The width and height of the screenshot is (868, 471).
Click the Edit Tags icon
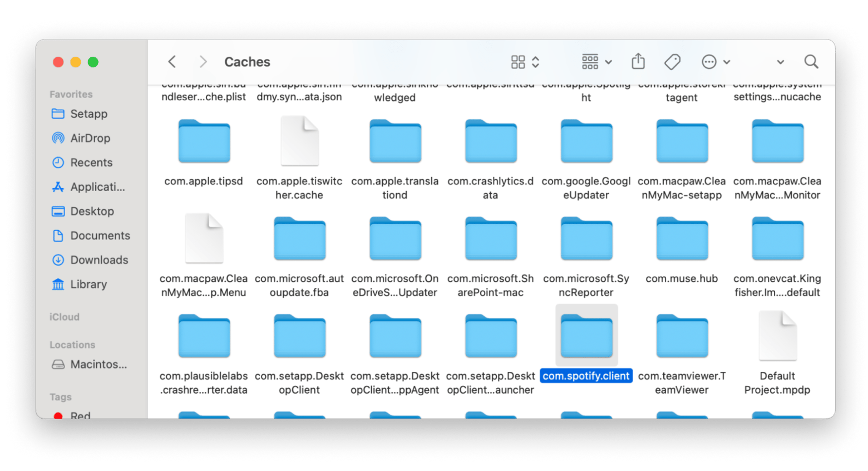pos(672,62)
